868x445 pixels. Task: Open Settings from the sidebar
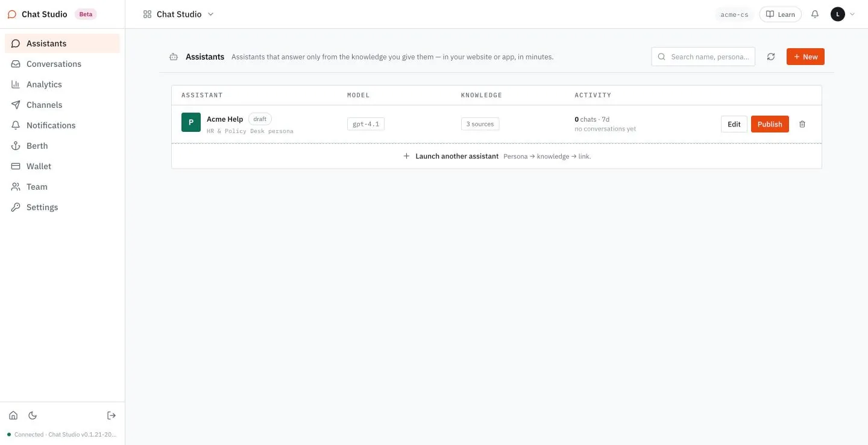point(63,207)
